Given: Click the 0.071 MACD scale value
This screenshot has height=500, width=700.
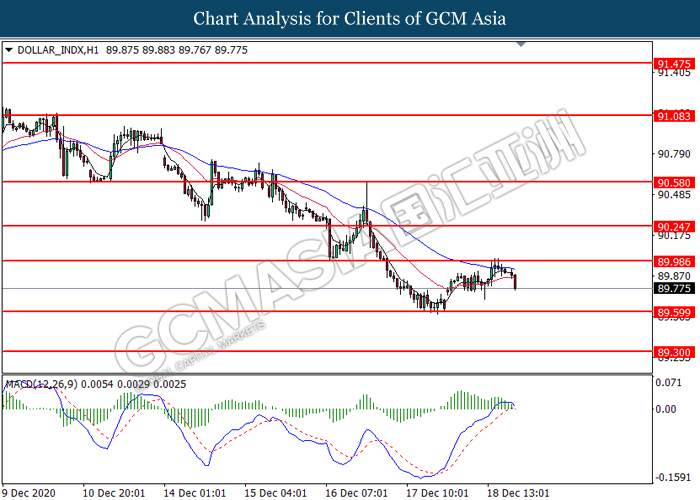Looking at the screenshot, I should [x=668, y=382].
